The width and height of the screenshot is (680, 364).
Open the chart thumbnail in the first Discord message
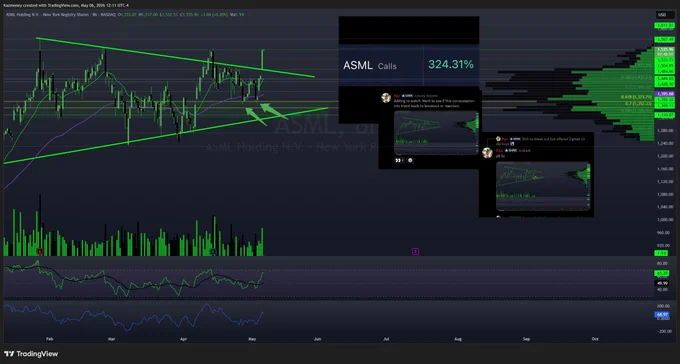pyautogui.click(x=436, y=133)
